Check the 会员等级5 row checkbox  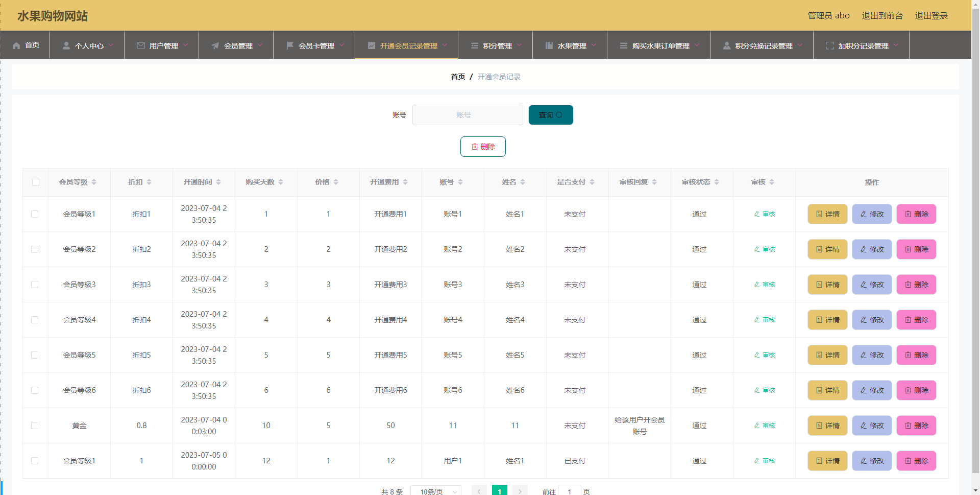coord(35,355)
